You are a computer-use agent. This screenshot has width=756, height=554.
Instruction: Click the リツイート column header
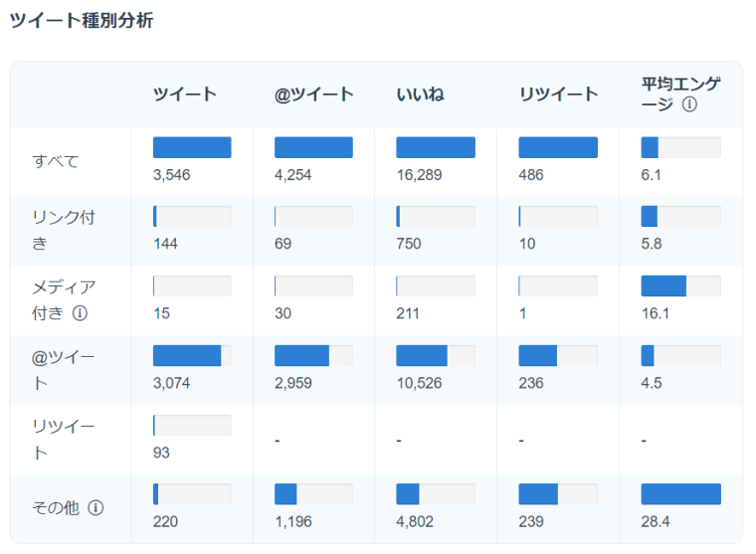point(558,94)
